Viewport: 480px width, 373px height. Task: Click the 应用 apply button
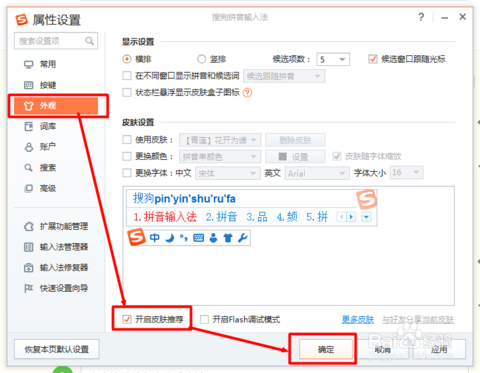coord(439,349)
